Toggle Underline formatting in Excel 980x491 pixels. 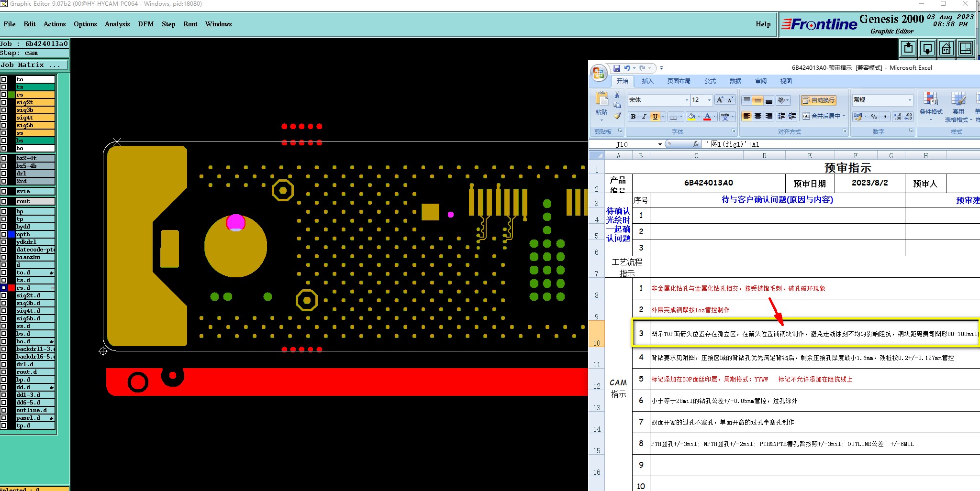point(655,116)
